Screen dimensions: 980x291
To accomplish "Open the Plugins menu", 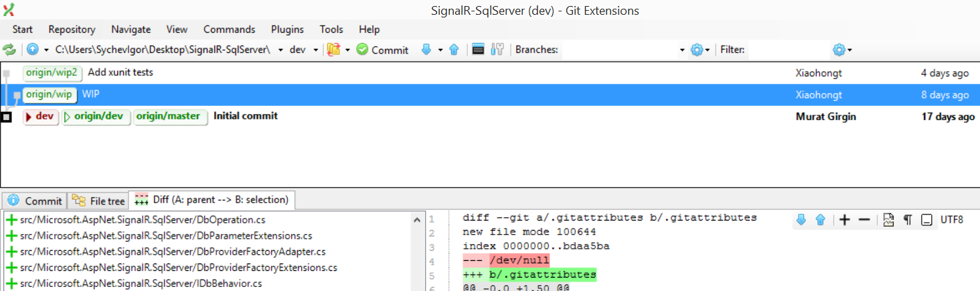I will coord(287,30).
